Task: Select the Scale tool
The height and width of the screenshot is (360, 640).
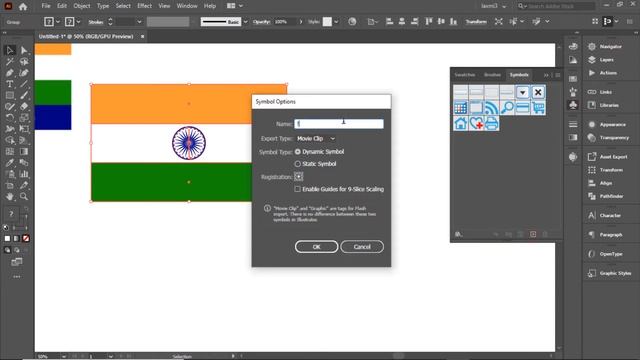Action: pos(24,118)
